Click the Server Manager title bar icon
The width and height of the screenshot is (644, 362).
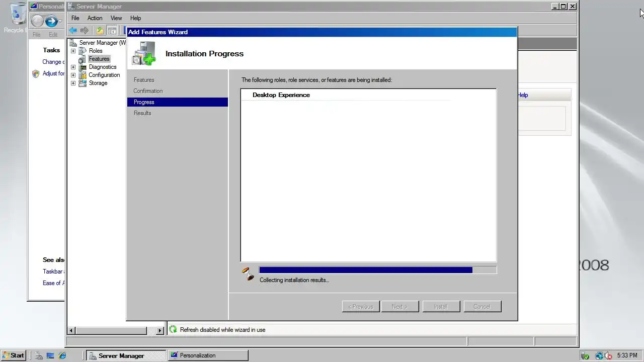pyautogui.click(x=71, y=7)
